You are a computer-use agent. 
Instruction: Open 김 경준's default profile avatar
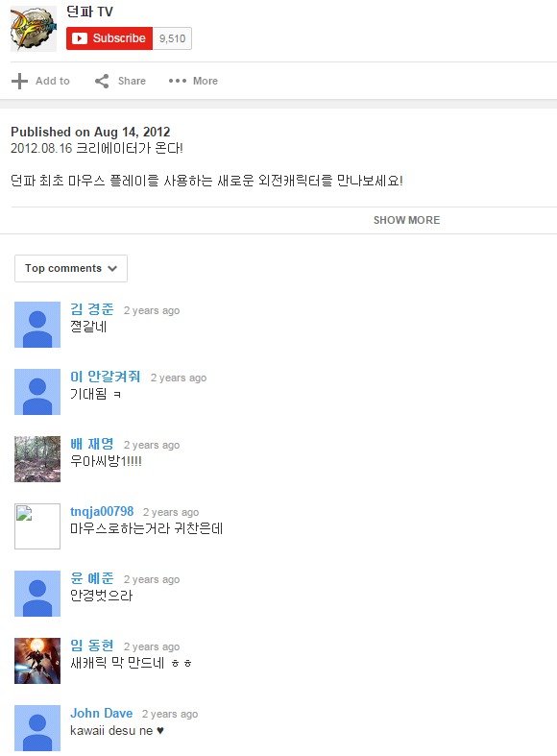coord(37,325)
